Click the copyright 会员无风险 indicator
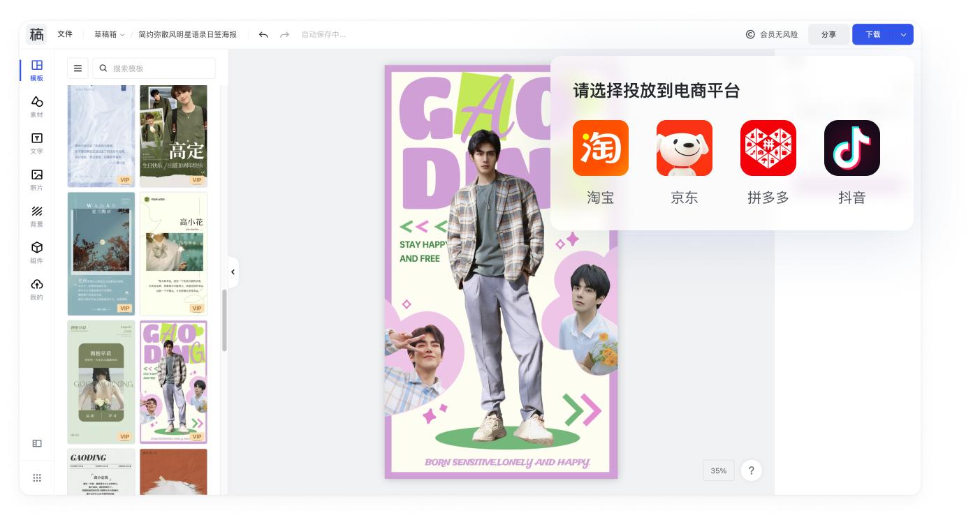The height and width of the screenshot is (520, 980). 771,34
